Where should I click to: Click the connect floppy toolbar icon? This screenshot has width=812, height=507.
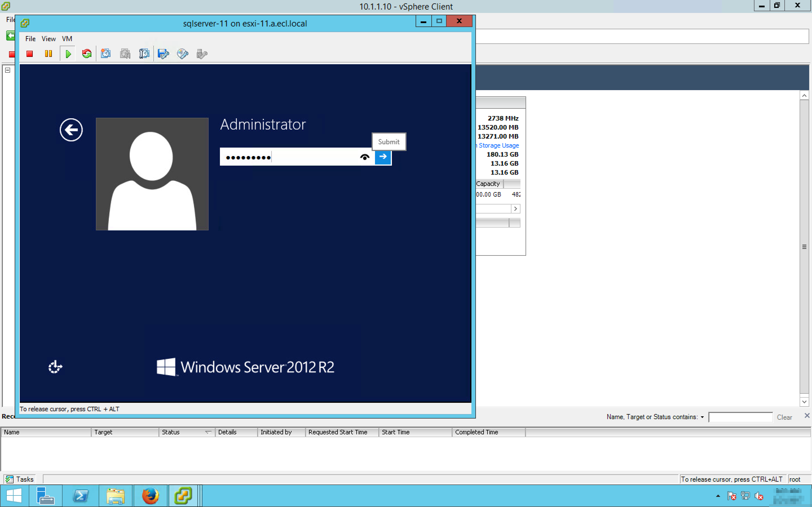click(164, 54)
